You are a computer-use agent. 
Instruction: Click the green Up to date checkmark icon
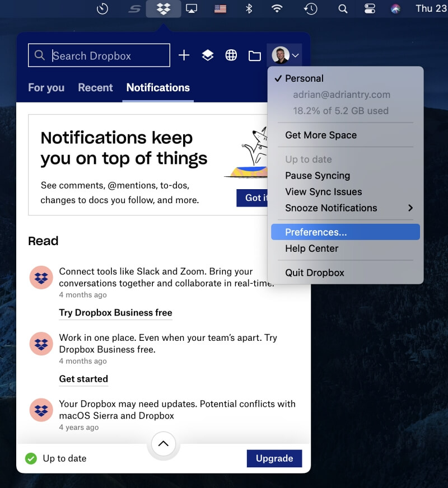click(x=31, y=458)
